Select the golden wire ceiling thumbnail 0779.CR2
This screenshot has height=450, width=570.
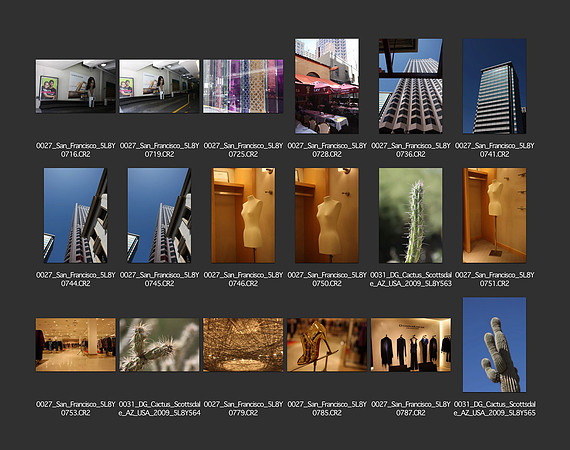coord(243,345)
